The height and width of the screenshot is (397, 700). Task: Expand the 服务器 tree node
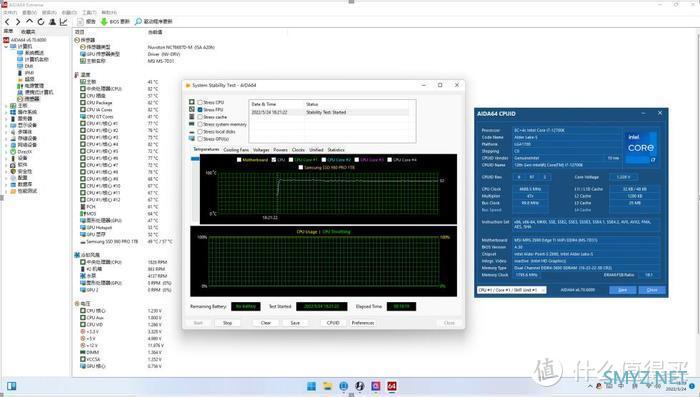pyautogui.click(x=6, y=119)
